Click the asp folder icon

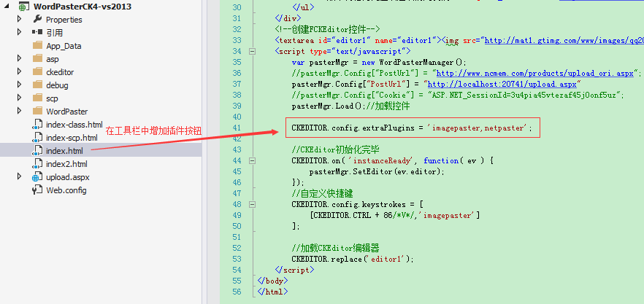[37, 58]
